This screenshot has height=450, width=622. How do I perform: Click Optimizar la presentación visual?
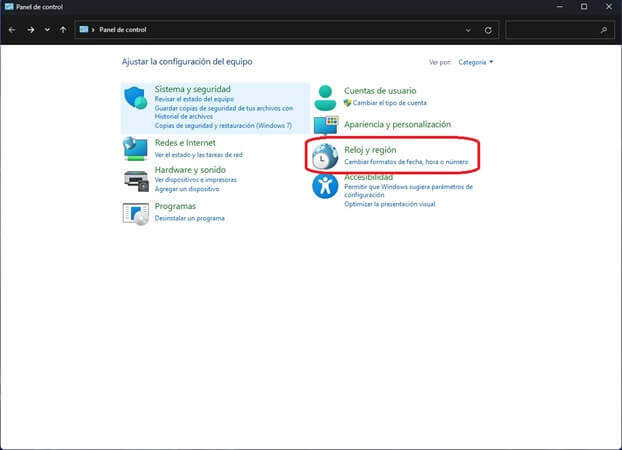pos(390,204)
